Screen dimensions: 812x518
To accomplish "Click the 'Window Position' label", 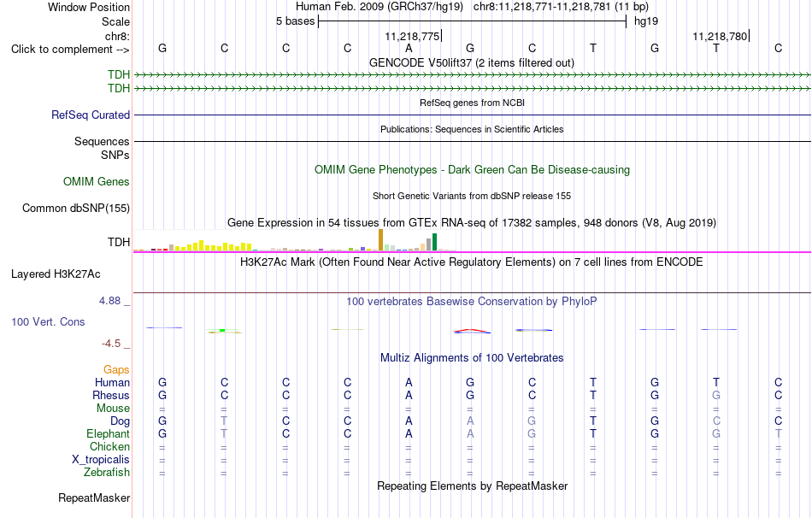I will (x=89, y=7).
